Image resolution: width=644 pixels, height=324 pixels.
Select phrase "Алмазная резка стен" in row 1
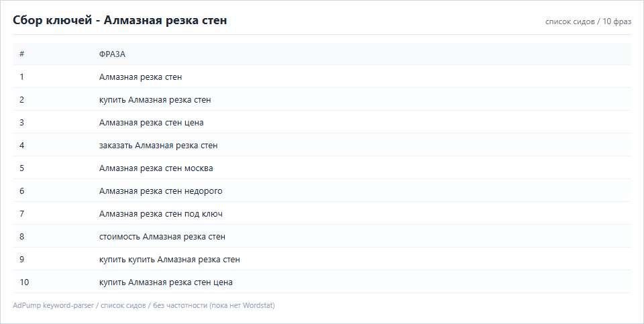click(x=140, y=76)
